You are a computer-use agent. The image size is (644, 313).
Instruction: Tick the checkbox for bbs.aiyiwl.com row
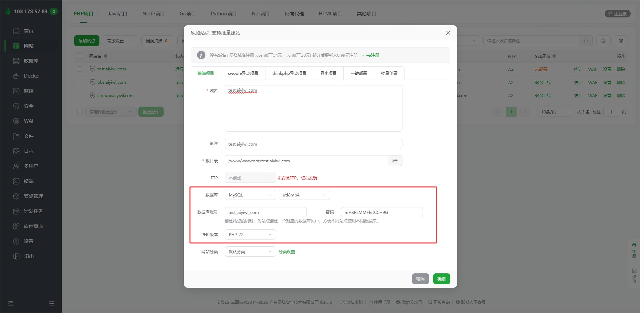80,82
